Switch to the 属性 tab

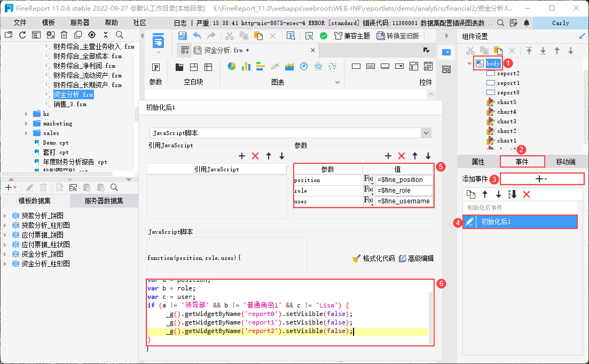coord(478,162)
